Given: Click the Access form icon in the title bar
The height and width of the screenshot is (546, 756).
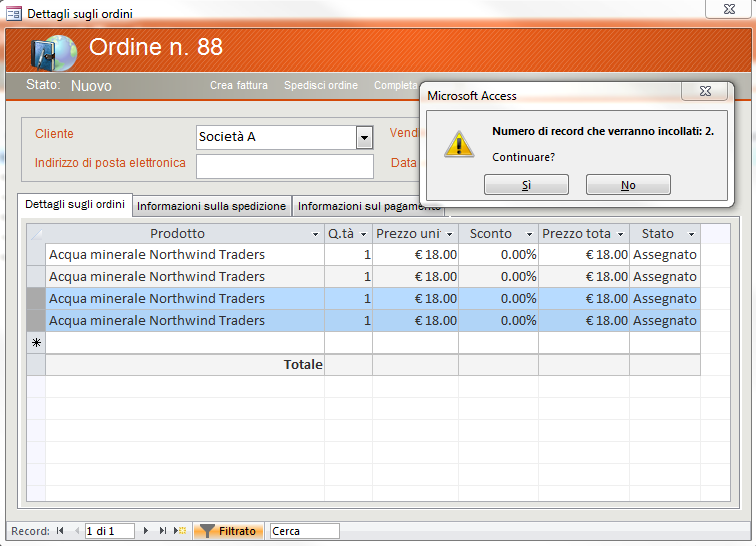Looking at the screenshot, I should click(x=14, y=14).
